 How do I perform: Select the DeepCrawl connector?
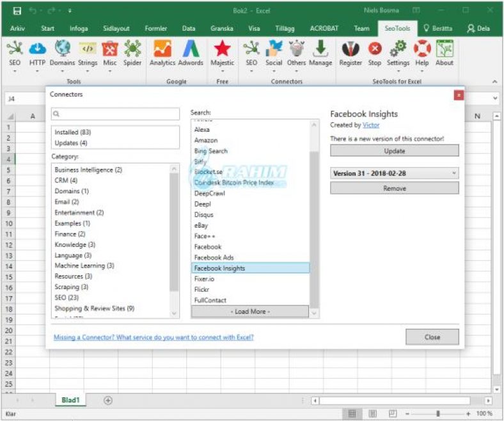pyautogui.click(x=210, y=193)
